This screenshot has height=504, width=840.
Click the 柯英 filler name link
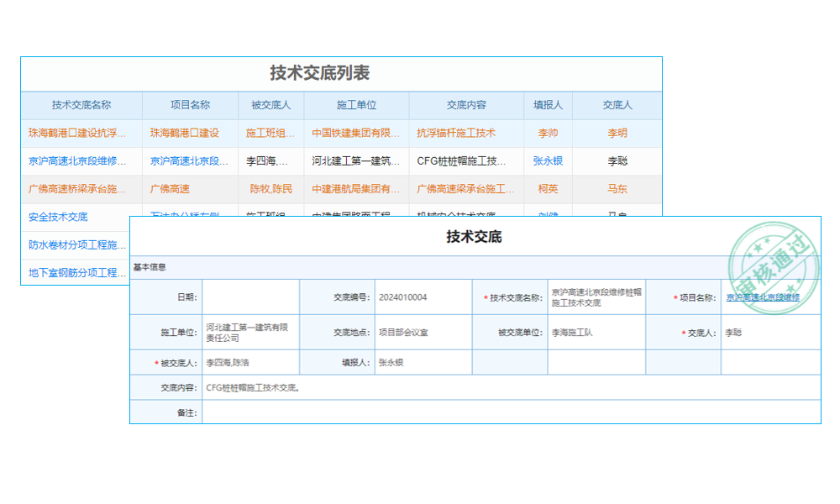[x=547, y=189]
